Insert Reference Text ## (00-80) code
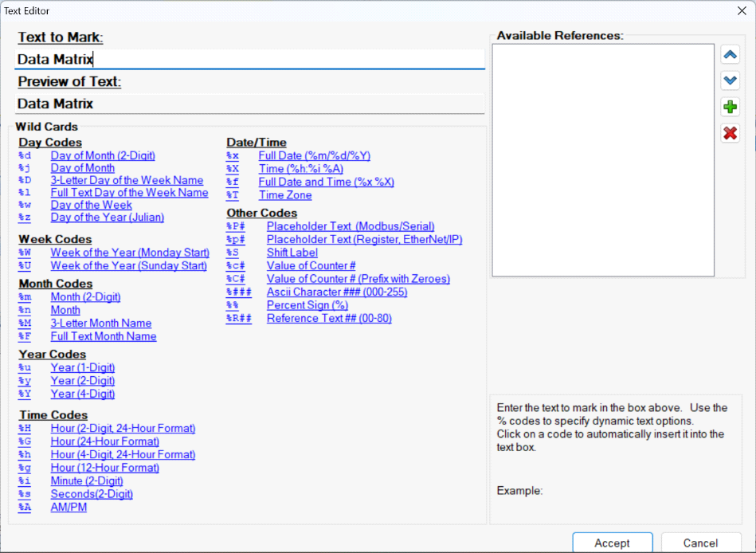The height and width of the screenshot is (553, 756). pyautogui.click(x=329, y=319)
